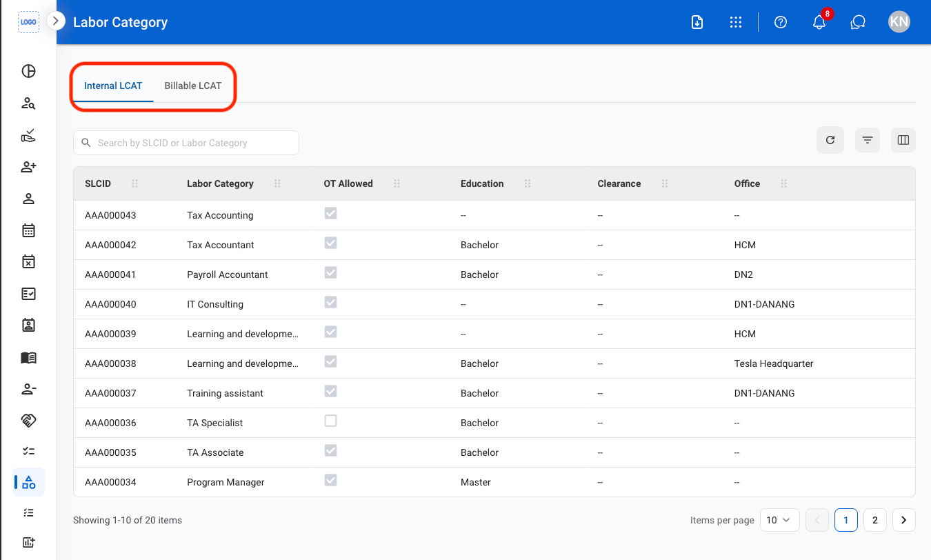Image resolution: width=931 pixels, height=560 pixels.
Task: Click the Training assistant labor category cell
Action: 226,393
